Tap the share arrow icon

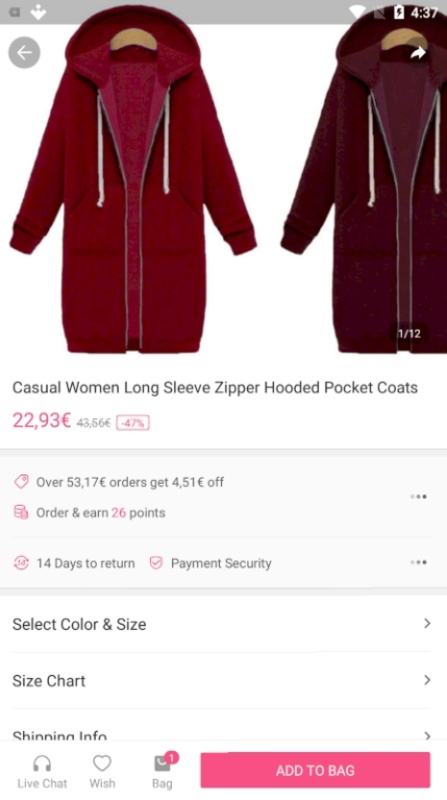(418, 53)
